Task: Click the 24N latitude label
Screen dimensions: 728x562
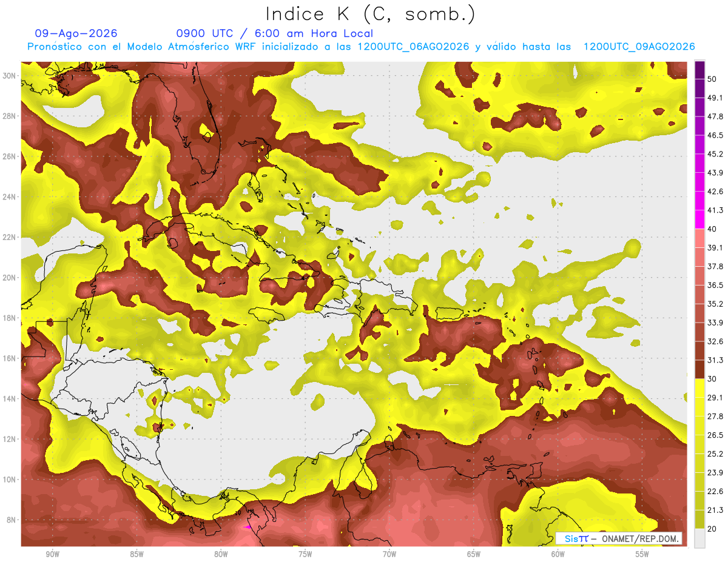Action: 10,197
